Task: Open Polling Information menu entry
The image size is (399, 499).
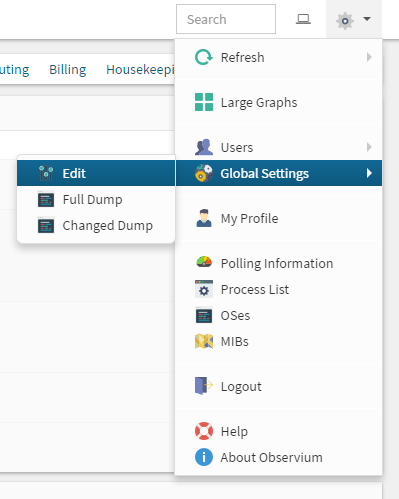Action: tap(278, 263)
